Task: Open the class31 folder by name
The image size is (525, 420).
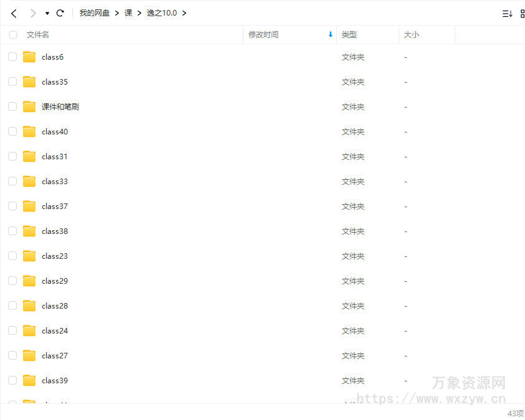Action: (x=55, y=156)
